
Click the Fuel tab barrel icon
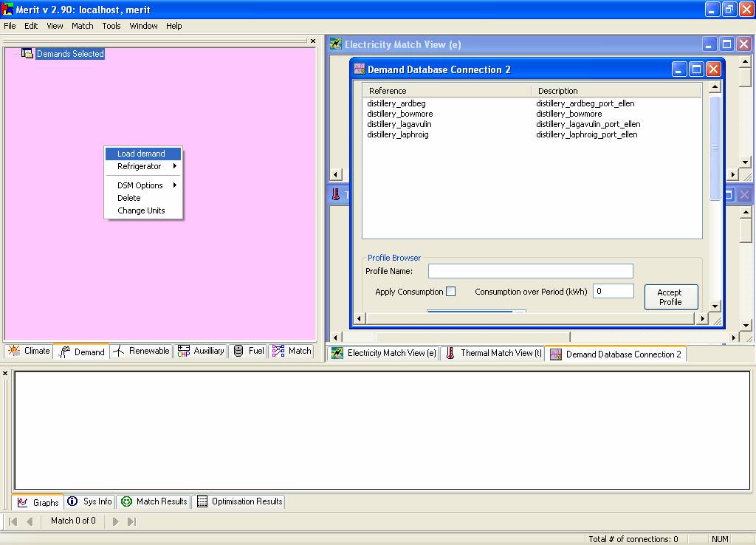click(x=238, y=352)
